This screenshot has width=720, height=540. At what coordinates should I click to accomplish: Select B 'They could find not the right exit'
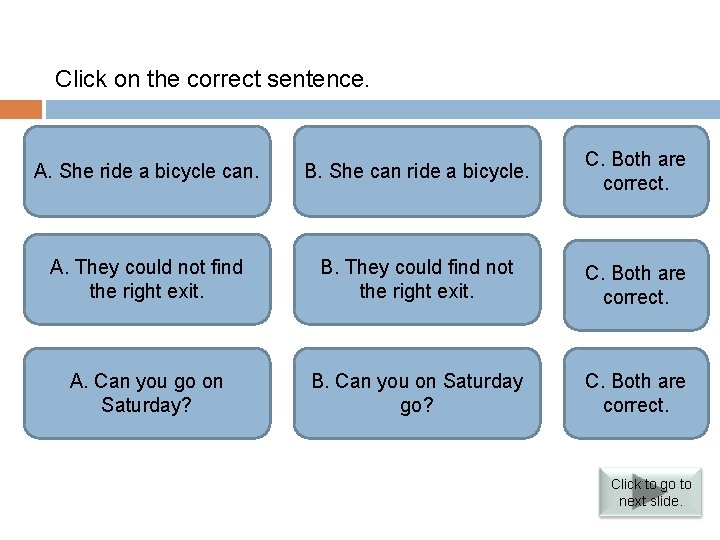coord(417,279)
